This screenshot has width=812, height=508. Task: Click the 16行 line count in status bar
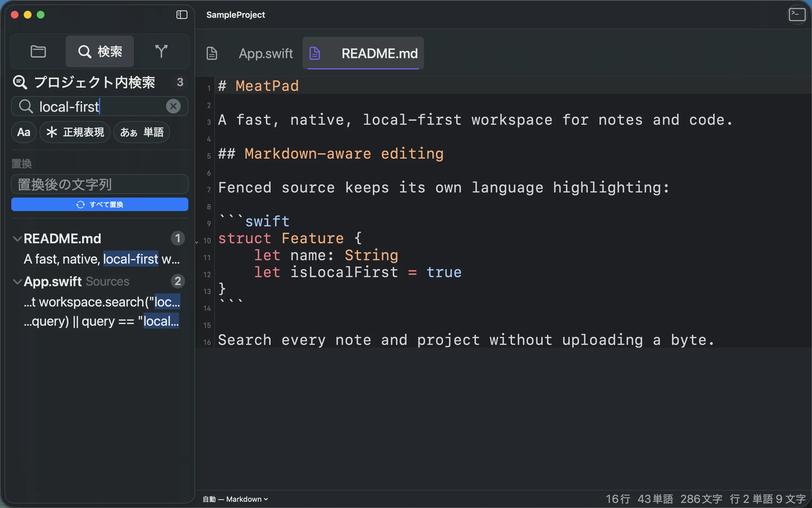pyautogui.click(x=618, y=499)
